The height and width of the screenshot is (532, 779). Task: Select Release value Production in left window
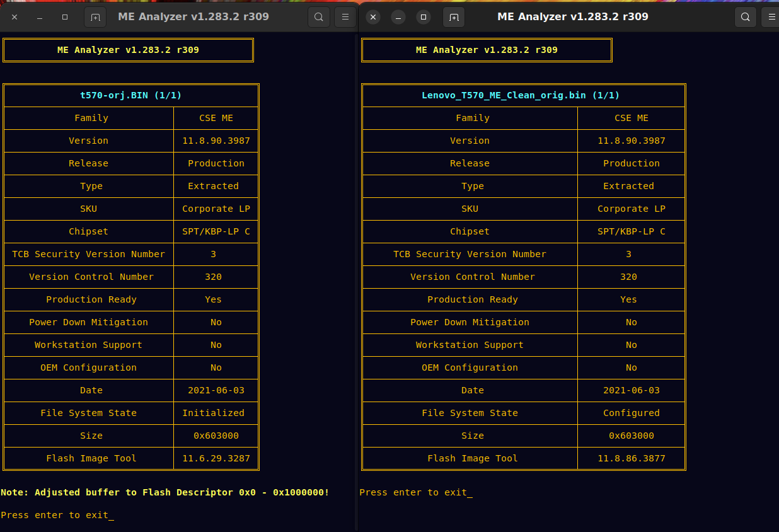[x=216, y=163]
